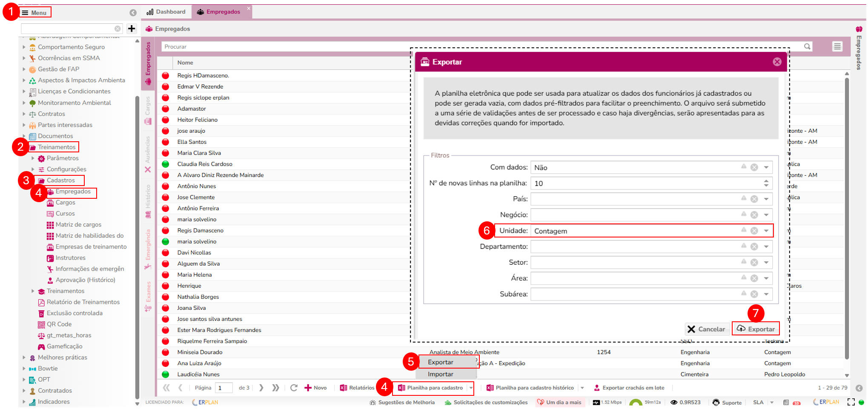Viewport: 868px width, 409px height.
Task: Add a new item with the plus icon beside menu search
Action: (132, 29)
